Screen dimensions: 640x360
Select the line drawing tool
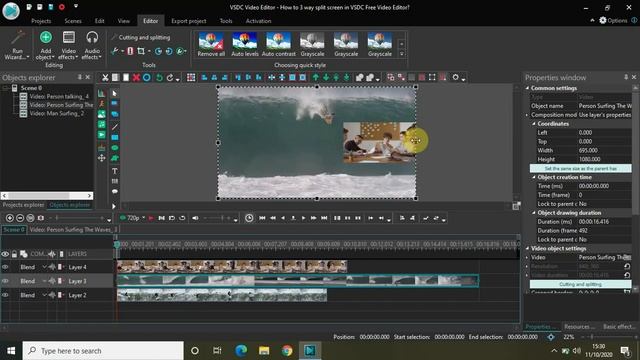(115, 127)
